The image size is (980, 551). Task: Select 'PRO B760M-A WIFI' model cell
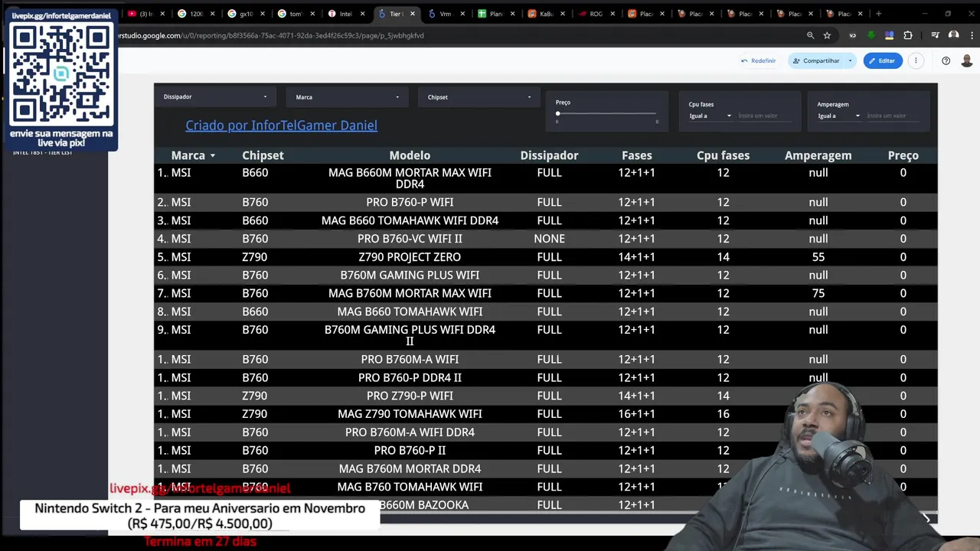tap(410, 359)
